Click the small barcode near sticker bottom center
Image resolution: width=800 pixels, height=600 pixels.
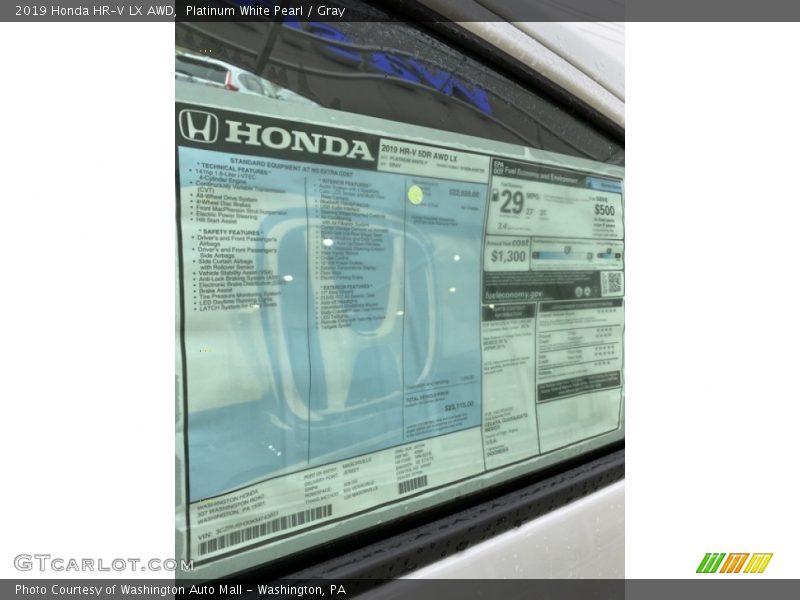click(412, 484)
